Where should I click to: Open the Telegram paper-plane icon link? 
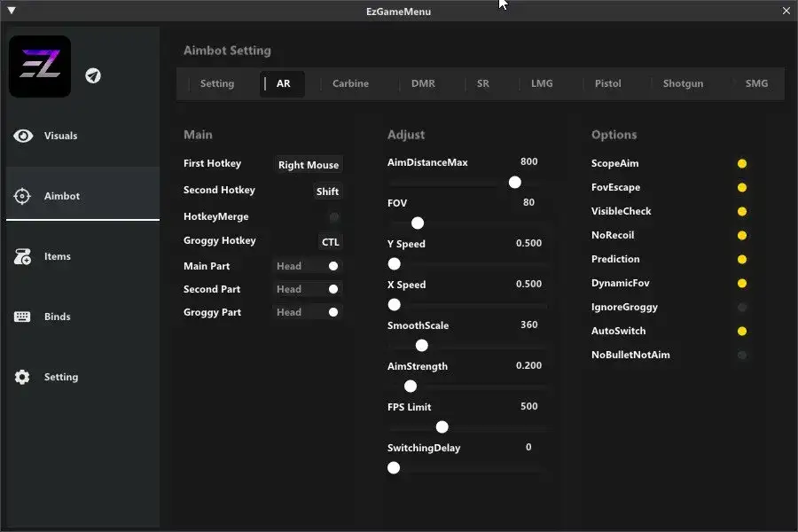click(93, 75)
